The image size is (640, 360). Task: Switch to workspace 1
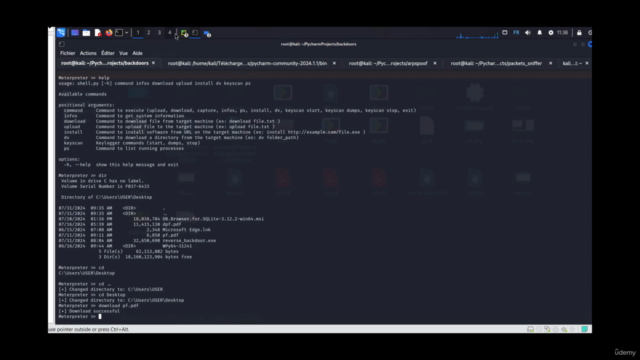138,33
